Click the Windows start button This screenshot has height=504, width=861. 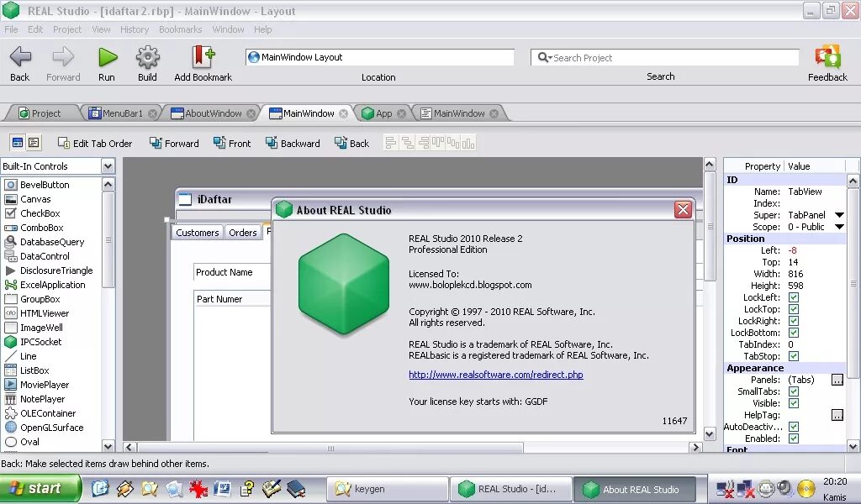pyautogui.click(x=40, y=489)
